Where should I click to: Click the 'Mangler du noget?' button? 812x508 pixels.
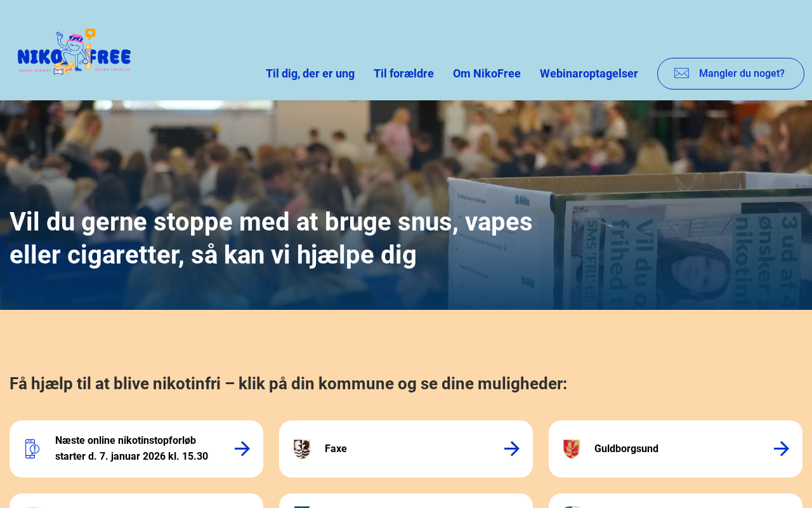[x=731, y=74]
